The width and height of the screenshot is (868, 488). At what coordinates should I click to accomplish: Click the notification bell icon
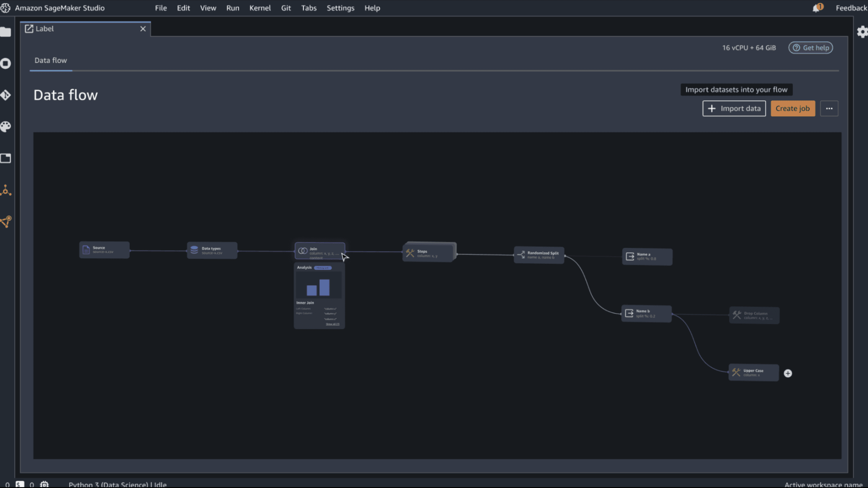click(x=816, y=9)
